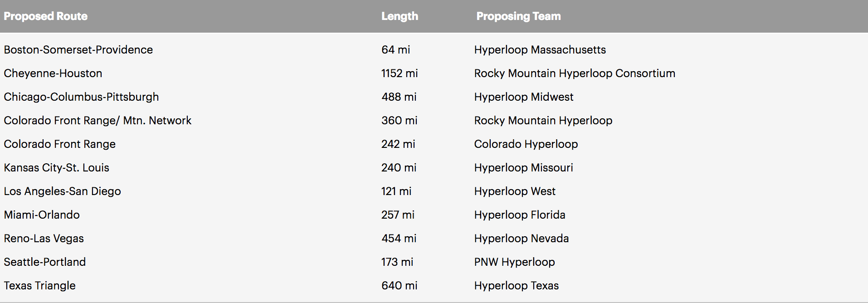Click the Kansas City-St. Louis route

click(x=56, y=167)
